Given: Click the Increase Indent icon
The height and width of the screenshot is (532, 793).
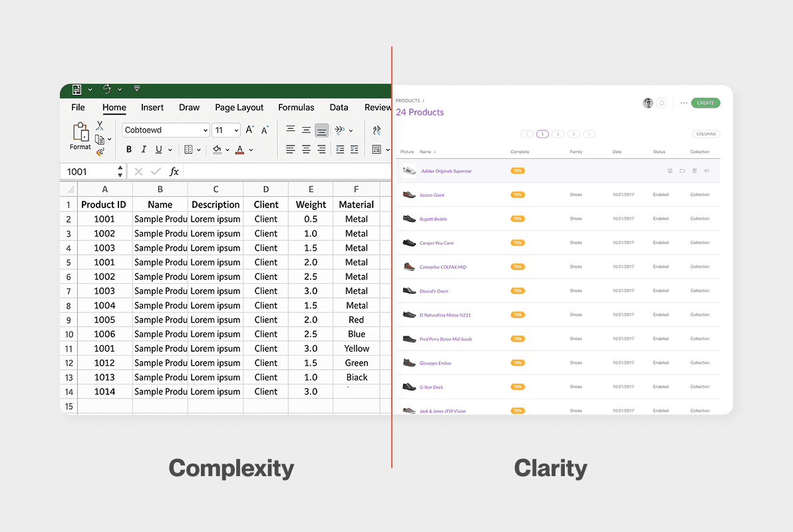Looking at the screenshot, I should (355, 150).
